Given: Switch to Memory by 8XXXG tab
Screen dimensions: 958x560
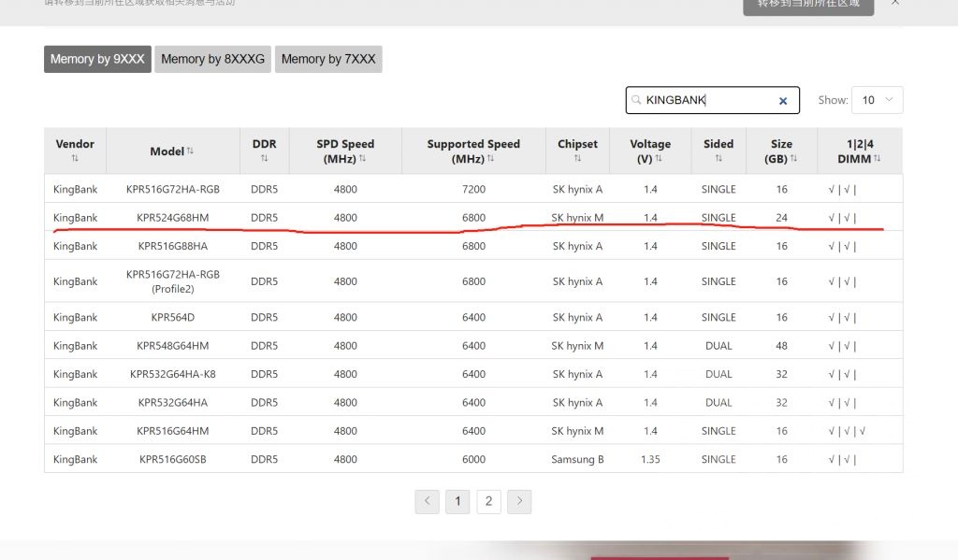Looking at the screenshot, I should (212, 59).
